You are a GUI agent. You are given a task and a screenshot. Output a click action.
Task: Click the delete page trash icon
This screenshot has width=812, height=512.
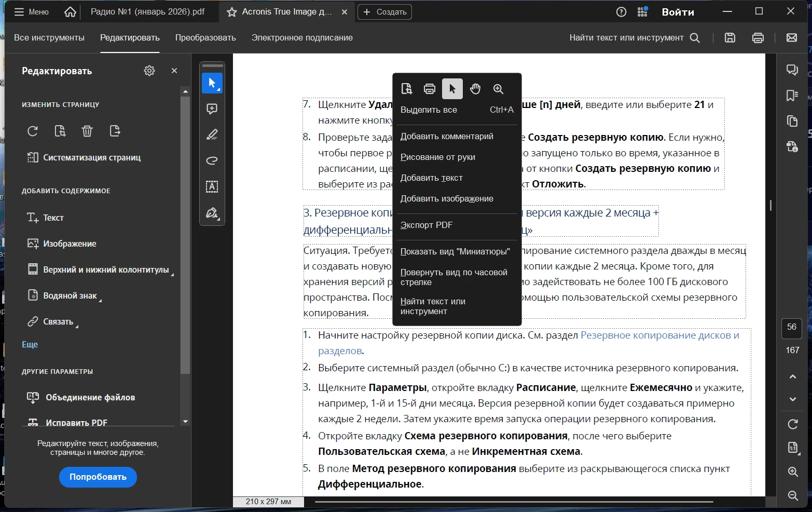point(87,131)
